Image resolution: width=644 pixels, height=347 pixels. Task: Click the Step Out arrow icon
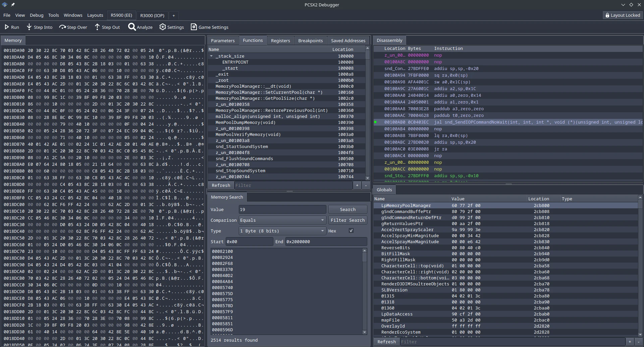click(x=97, y=27)
